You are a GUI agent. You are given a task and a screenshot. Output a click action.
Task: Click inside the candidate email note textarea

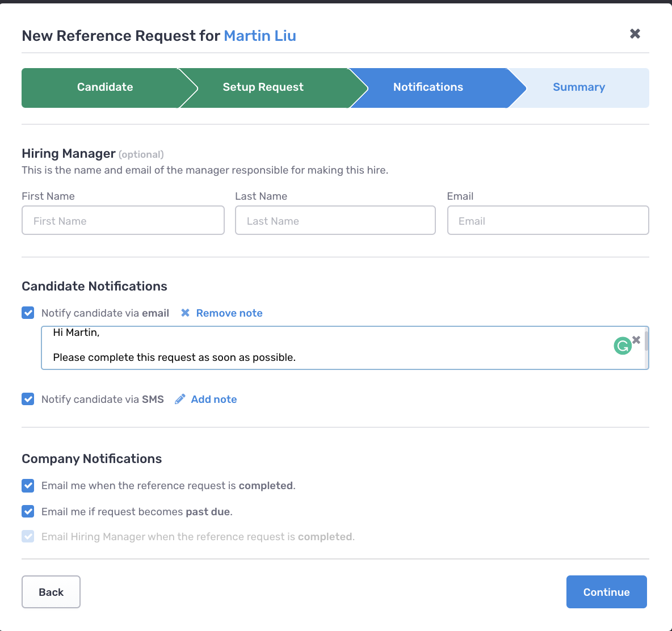pos(284,347)
